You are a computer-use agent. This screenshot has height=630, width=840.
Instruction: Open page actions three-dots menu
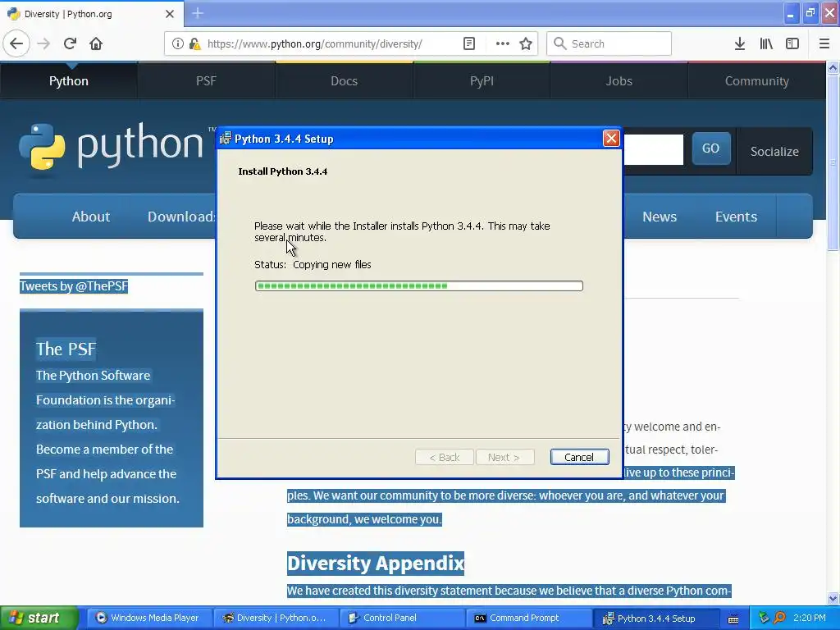503,44
